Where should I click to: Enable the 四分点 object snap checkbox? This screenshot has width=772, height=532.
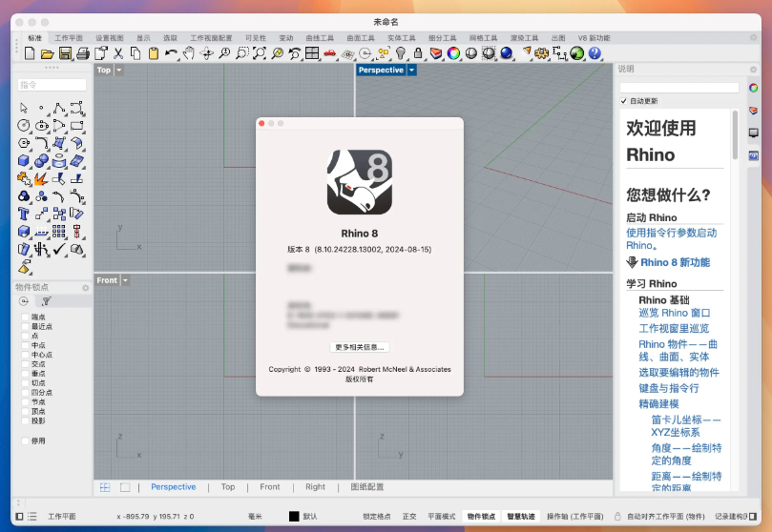click(25, 393)
